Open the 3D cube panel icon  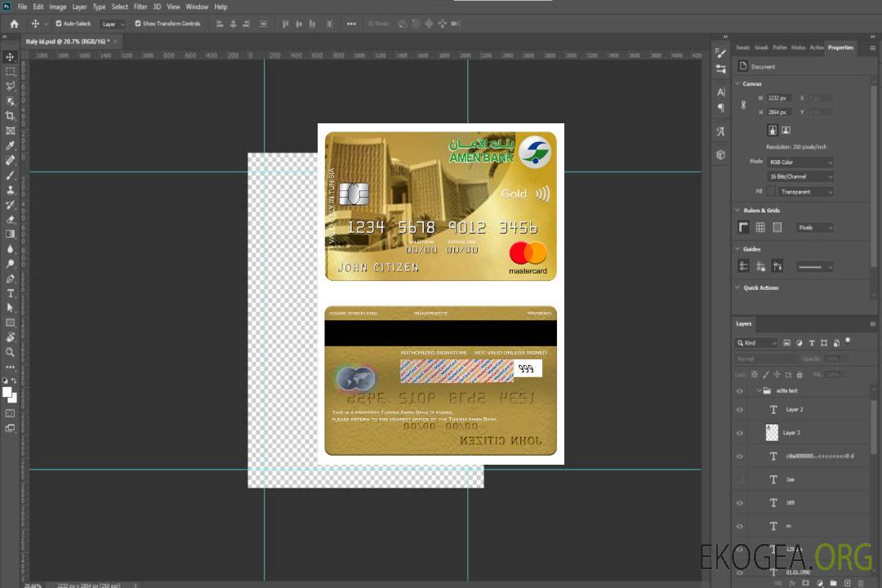721,154
